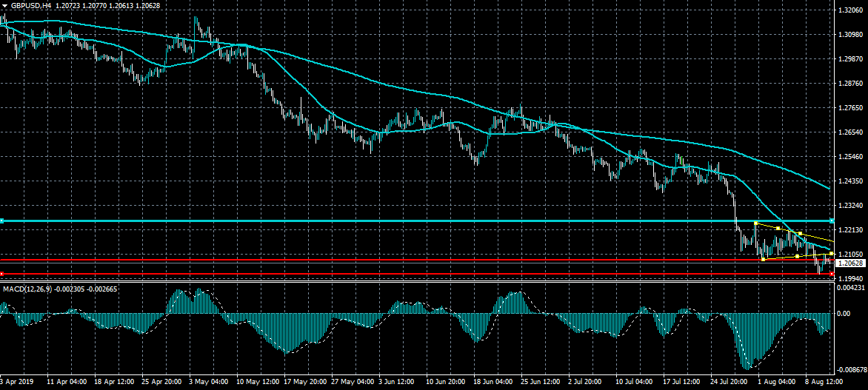The height and width of the screenshot is (390, 868).
Task: Click the upper yellow trendline's leftmost anchor point
Action: click(755, 223)
